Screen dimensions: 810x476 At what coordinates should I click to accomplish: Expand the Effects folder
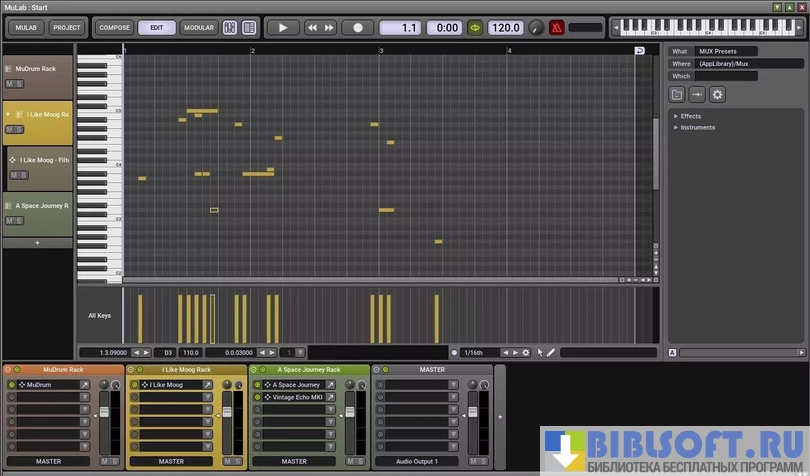676,116
